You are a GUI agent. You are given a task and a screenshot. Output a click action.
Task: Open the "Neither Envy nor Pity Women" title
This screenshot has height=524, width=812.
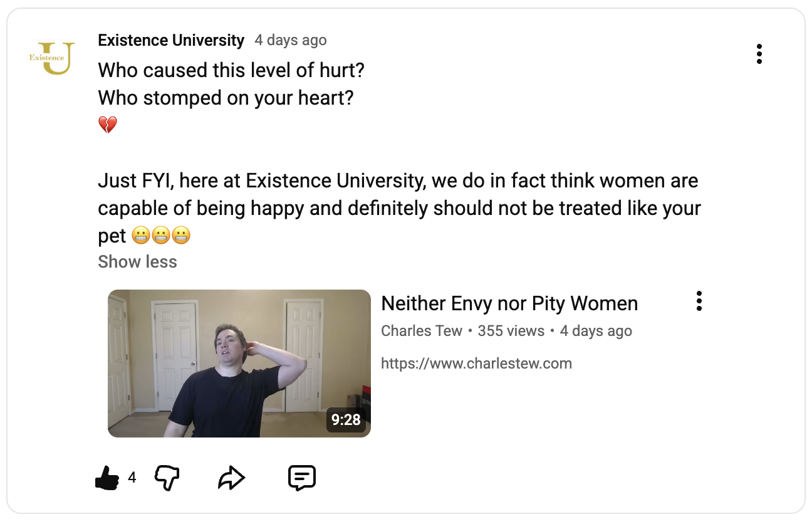pos(509,304)
